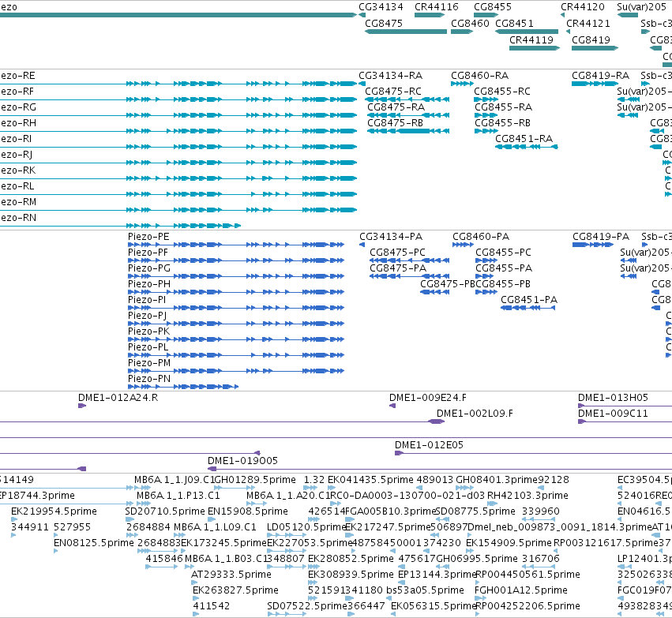Select the DME1-012E05 clone label
Viewport: 672px width, 618px height.
(x=429, y=445)
